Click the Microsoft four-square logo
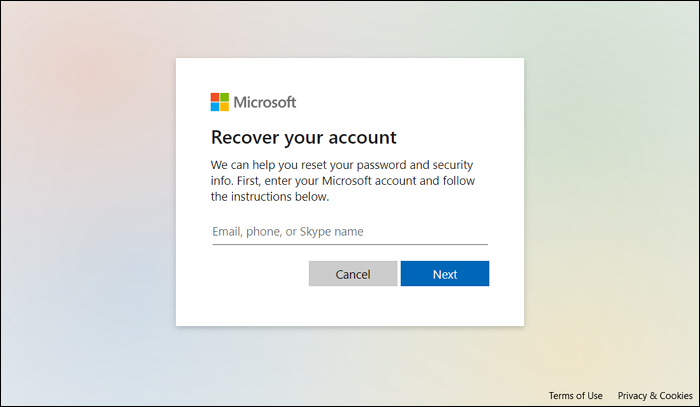Viewport: 700px width, 407px height. (219, 102)
